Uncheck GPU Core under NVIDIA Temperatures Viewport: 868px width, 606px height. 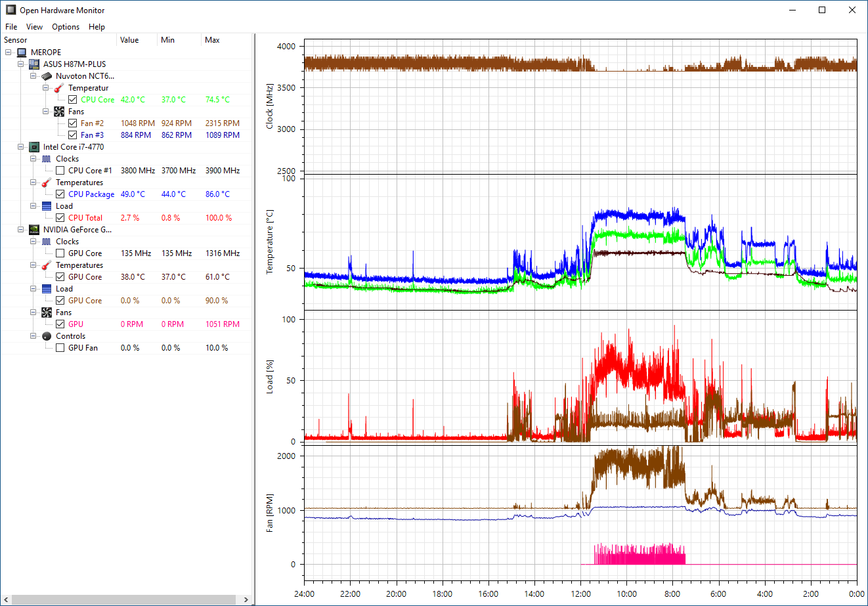click(60, 277)
